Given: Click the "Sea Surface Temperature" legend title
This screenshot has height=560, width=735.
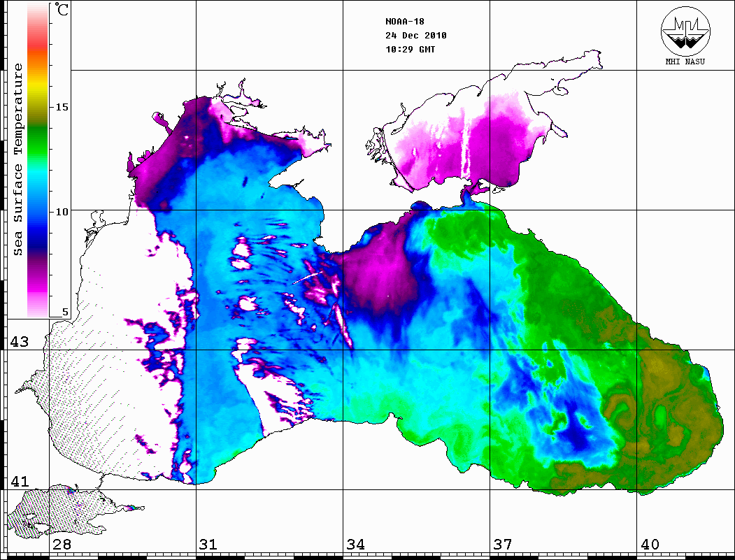Looking at the screenshot, I should click(17, 159).
